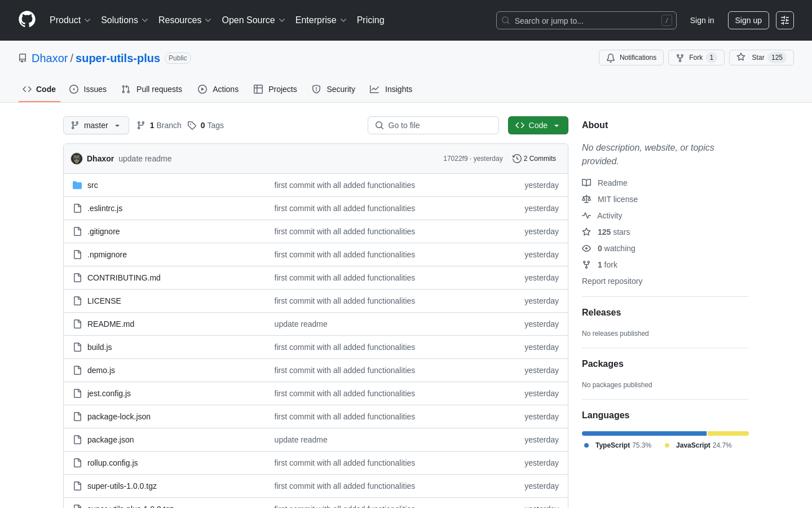The width and height of the screenshot is (812, 508).
Task: View the 2 Commits history
Action: point(534,159)
